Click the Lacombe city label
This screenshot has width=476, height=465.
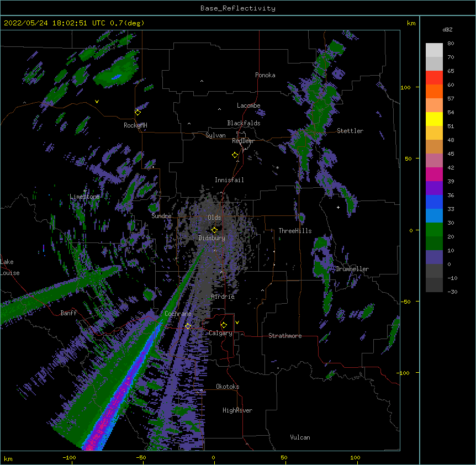click(248, 105)
